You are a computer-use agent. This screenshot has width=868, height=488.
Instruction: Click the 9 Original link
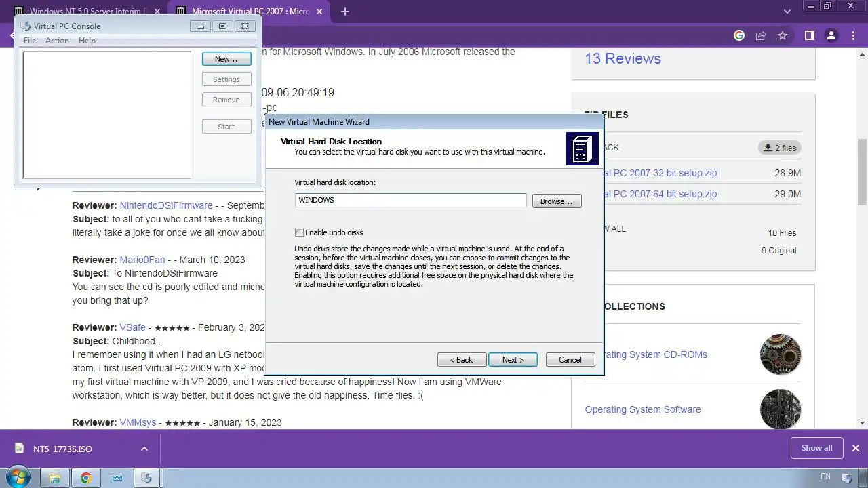[x=778, y=251]
